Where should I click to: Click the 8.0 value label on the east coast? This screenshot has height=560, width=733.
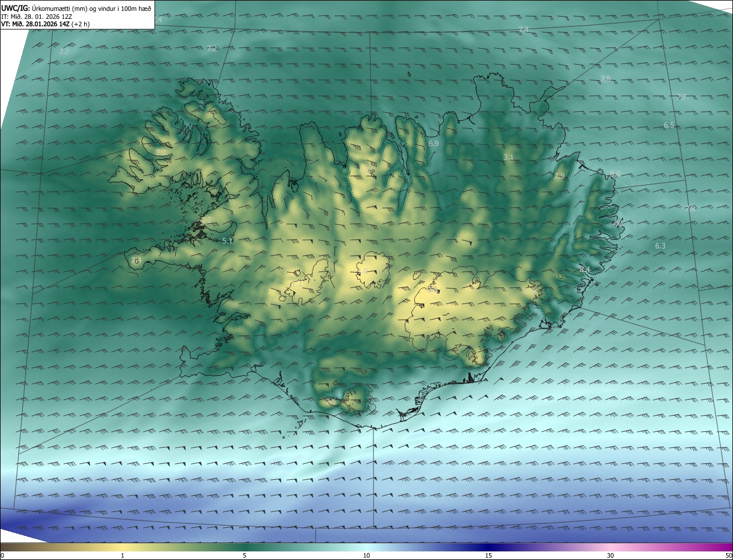point(615,173)
